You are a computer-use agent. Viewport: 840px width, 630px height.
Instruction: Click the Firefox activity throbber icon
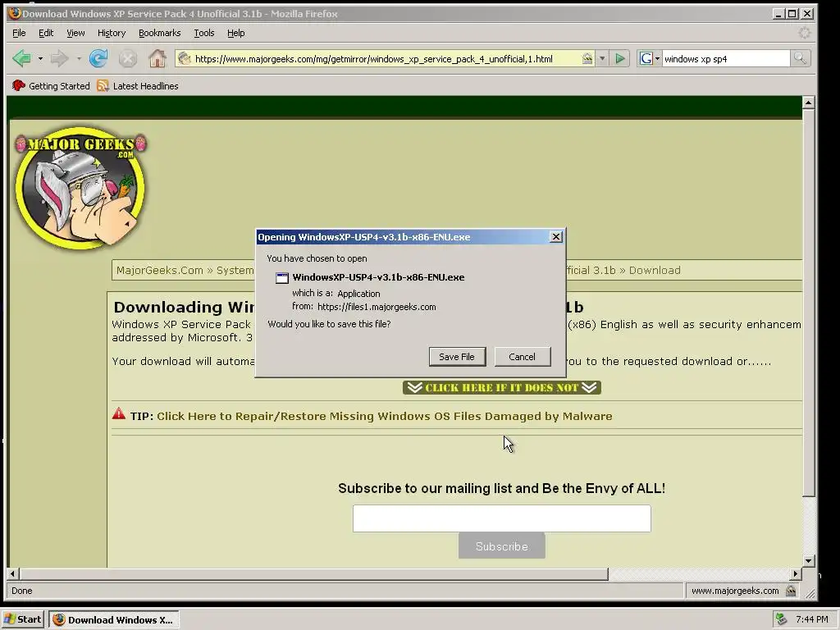coord(804,33)
